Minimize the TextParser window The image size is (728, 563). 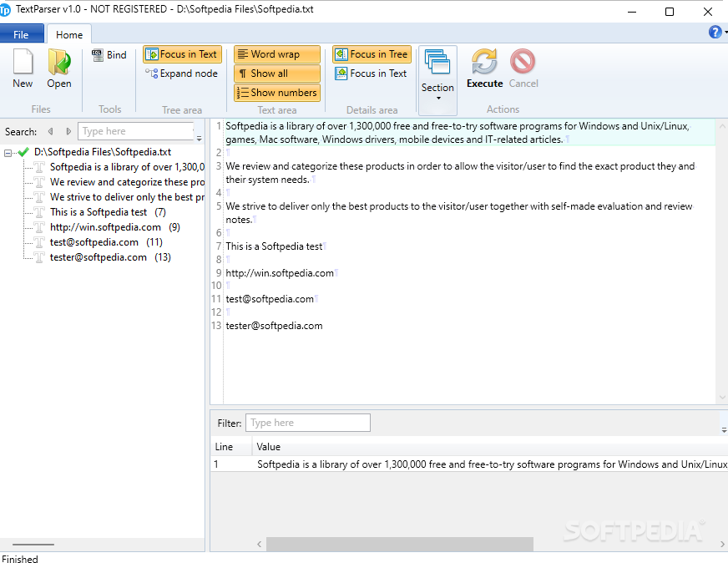pyautogui.click(x=632, y=12)
